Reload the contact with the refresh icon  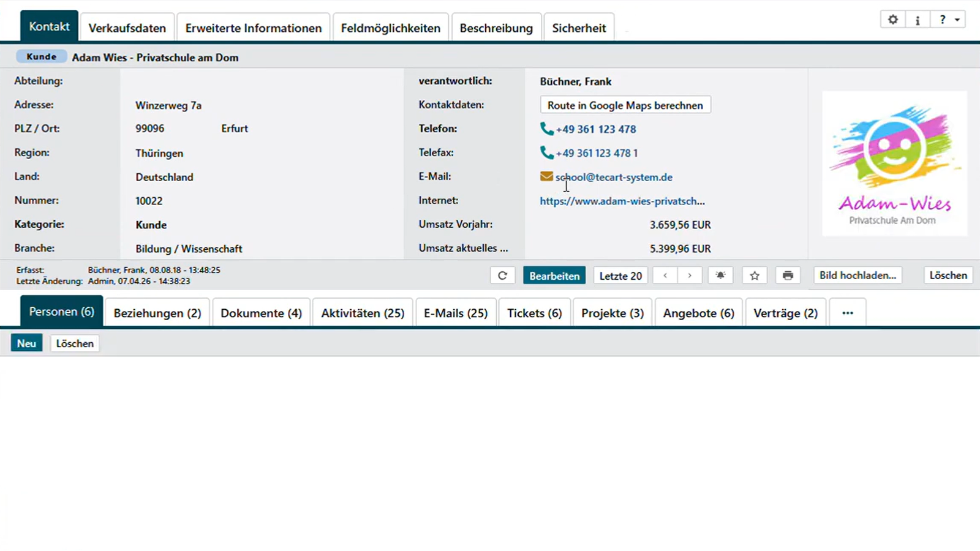[x=502, y=275]
